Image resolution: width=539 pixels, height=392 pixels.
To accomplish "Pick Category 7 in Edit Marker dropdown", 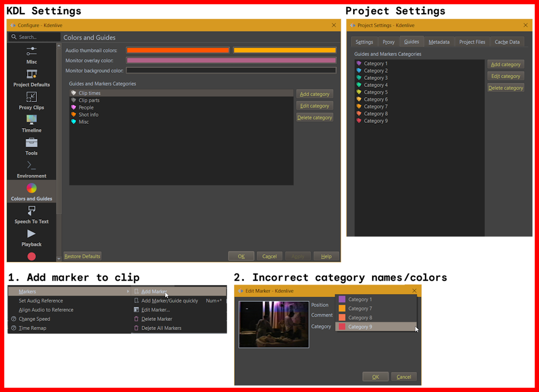I will (x=376, y=308).
